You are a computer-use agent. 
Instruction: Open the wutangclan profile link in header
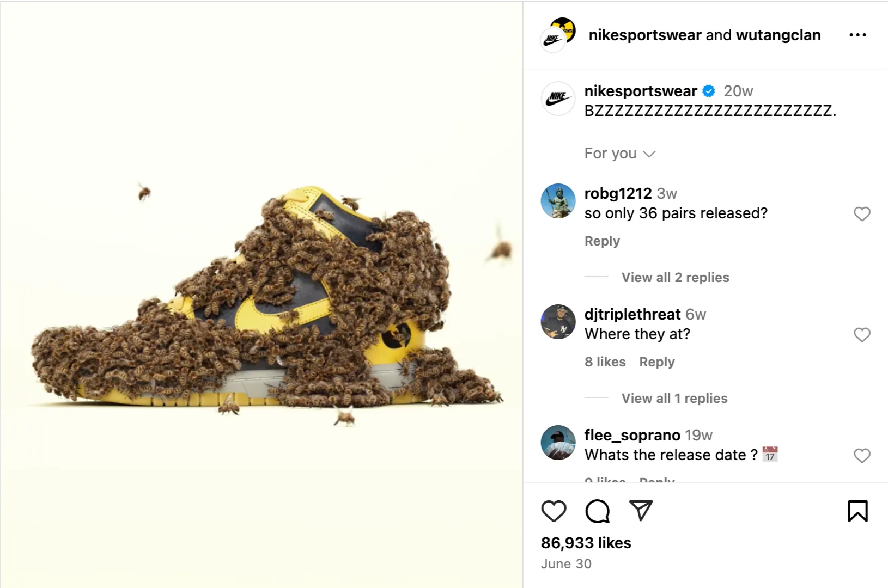click(x=778, y=35)
